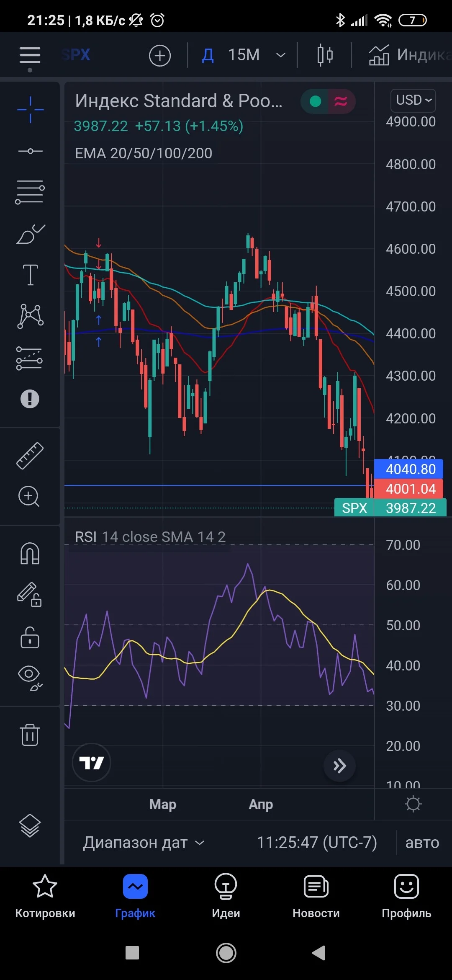Screen dimensions: 452x980
Task: Tap the red data-delay wave indicator
Action: click(x=341, y=101)
